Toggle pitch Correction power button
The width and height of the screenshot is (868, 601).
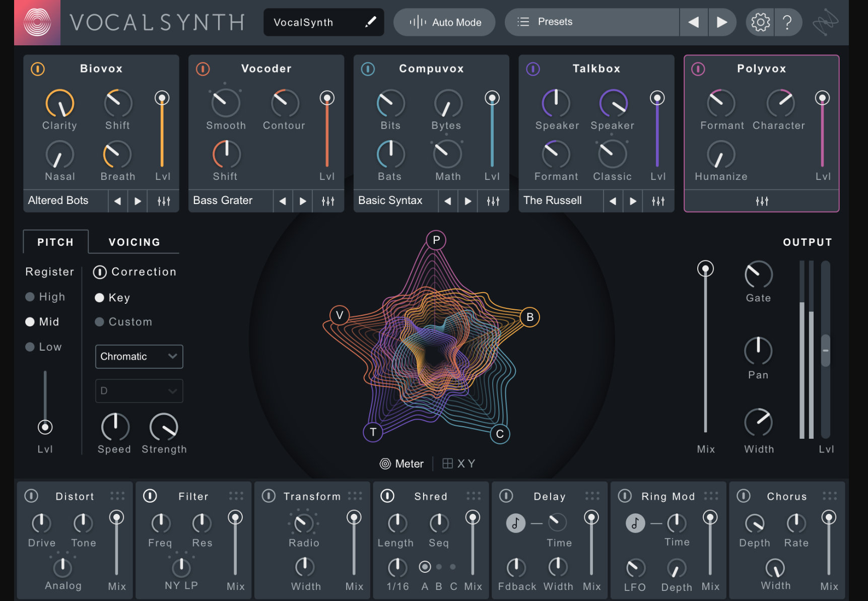100,272
